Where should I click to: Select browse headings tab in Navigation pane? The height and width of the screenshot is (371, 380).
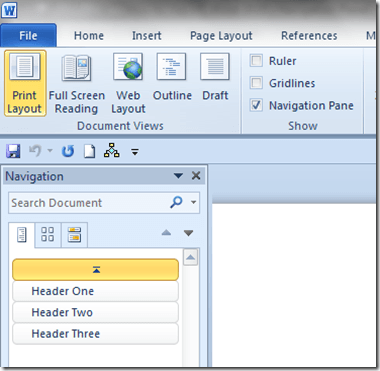22,235
